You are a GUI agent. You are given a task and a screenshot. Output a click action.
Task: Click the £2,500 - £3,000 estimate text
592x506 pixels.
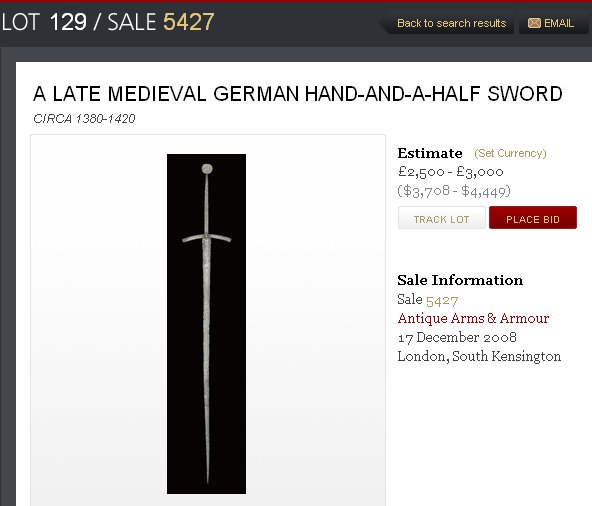coord(450,172)
